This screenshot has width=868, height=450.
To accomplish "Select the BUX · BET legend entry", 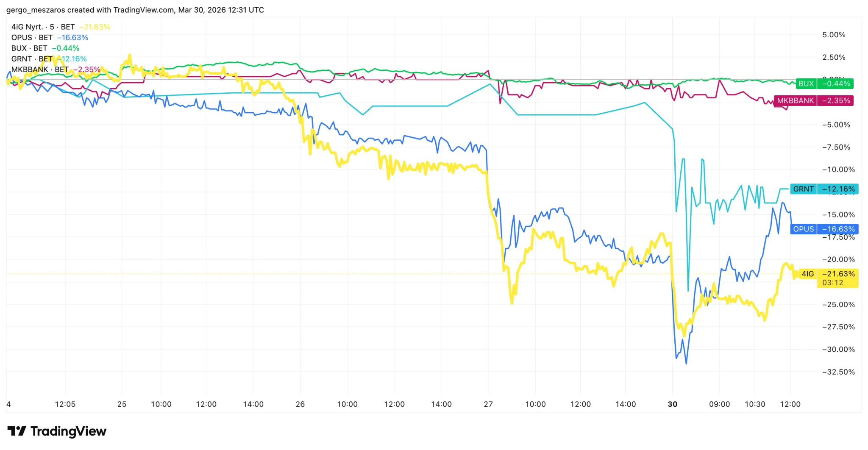I will [x=29, y=48].
